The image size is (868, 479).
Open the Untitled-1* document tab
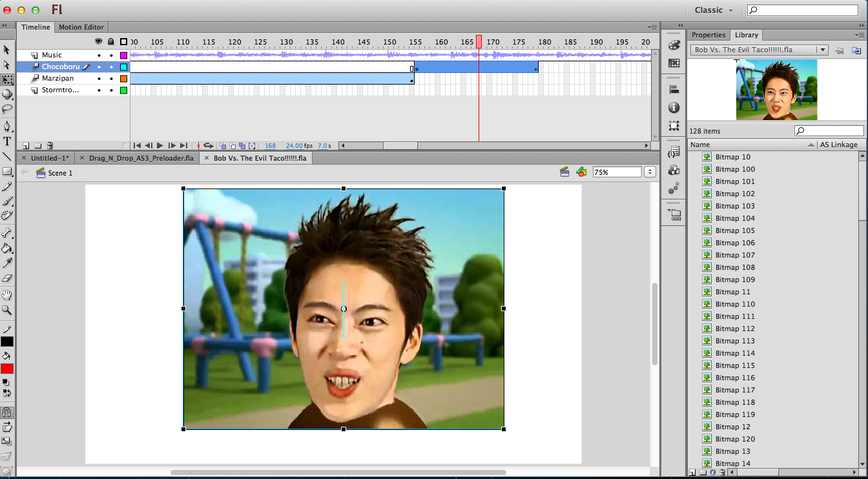pos(49,158)
